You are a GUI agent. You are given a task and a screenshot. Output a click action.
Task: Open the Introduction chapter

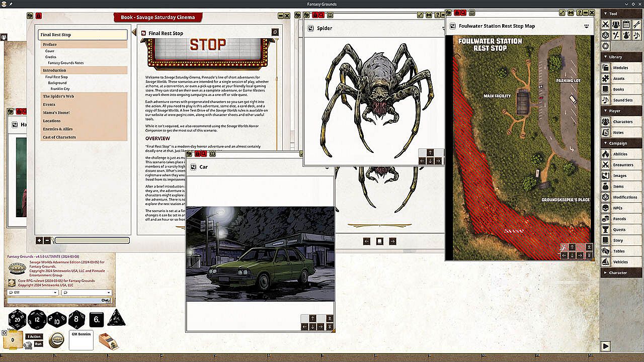84,70
